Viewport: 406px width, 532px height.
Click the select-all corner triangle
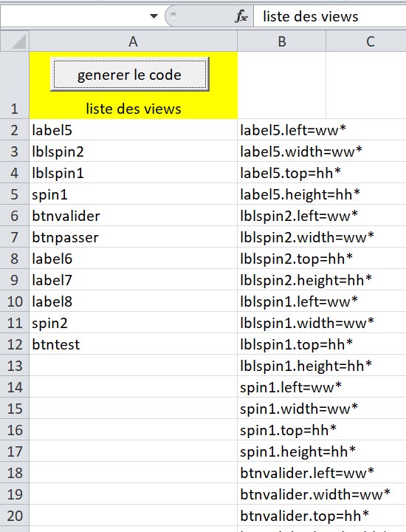(15, 41)
